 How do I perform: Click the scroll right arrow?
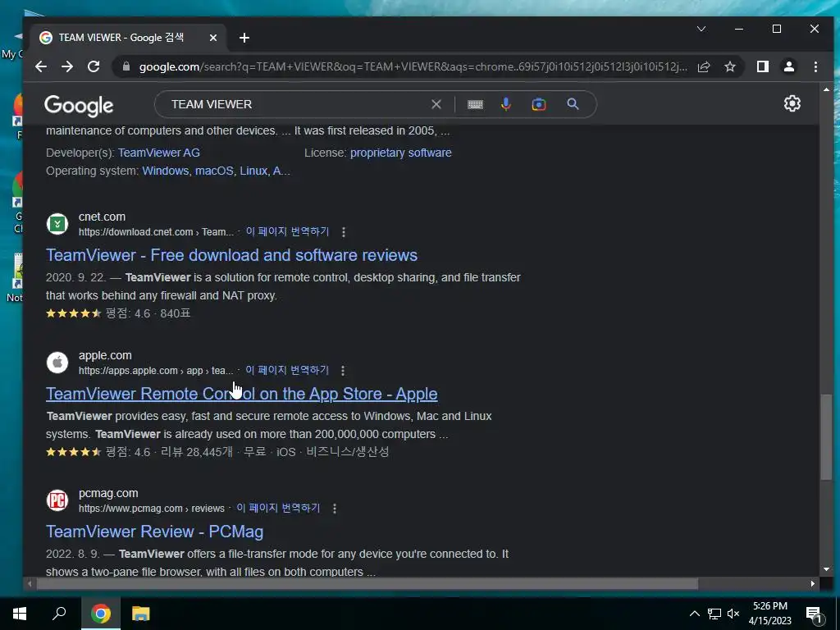coord(813,583)
